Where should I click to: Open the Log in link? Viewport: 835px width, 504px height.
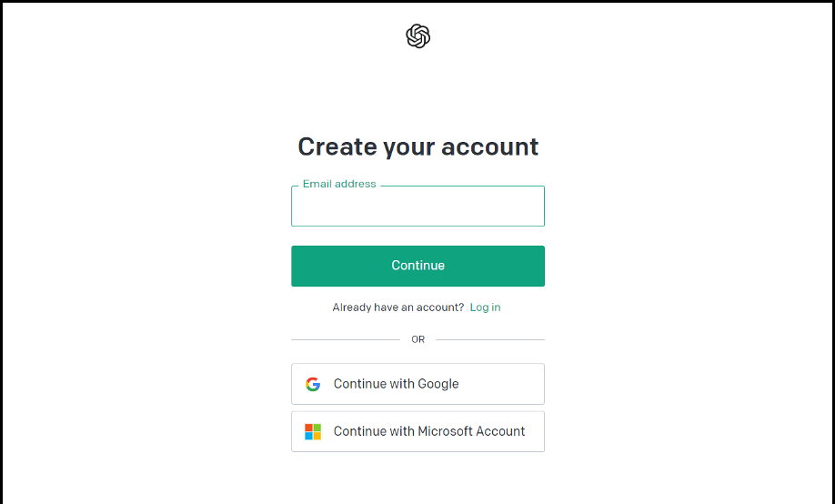pyautogui.click(x=485, y=307)
